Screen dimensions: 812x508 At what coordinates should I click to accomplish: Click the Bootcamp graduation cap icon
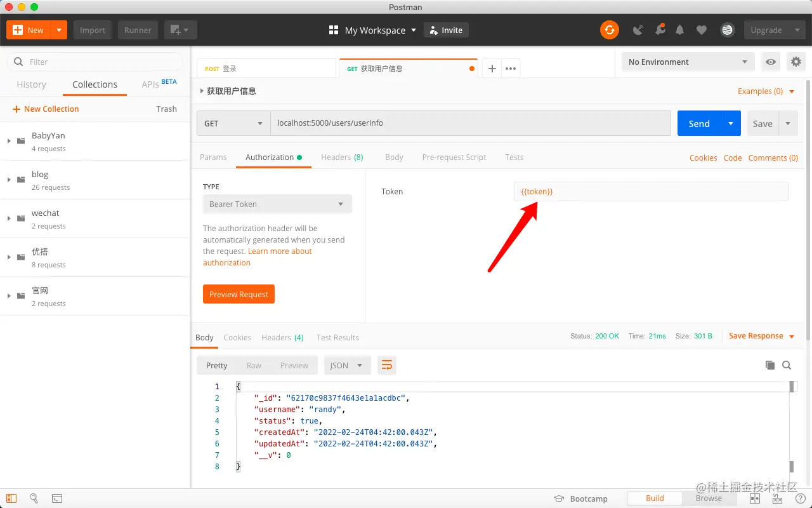pos(559,498)
